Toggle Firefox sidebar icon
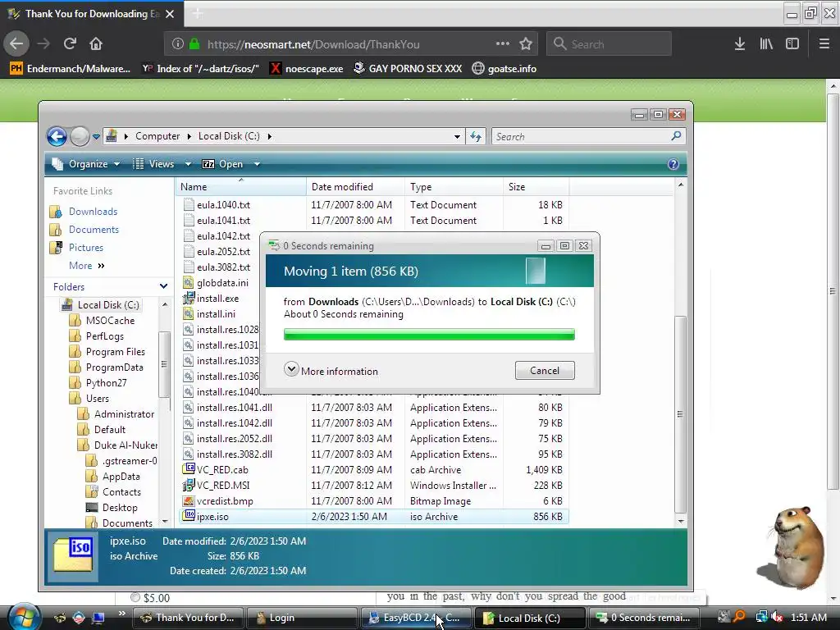The width and height of the screenshot is (840, 630). (792, 44)
